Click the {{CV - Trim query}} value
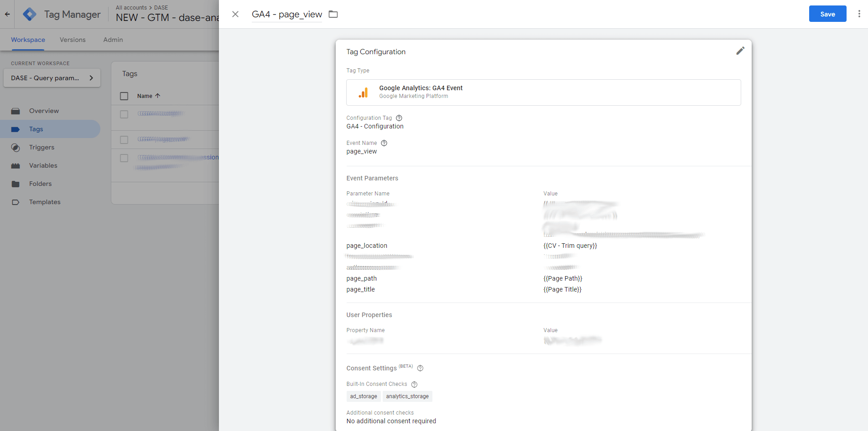868x431 pixels. [x=570, y=246]
